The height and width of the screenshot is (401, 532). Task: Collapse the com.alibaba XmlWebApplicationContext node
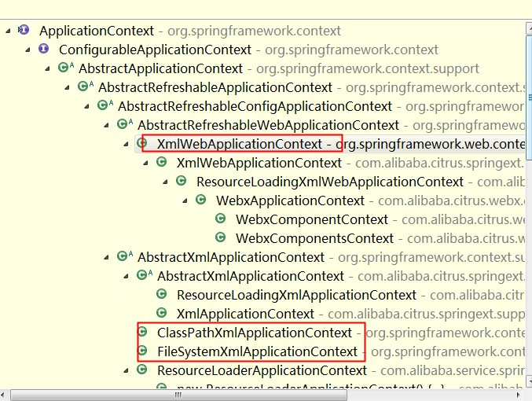[146, 164]
